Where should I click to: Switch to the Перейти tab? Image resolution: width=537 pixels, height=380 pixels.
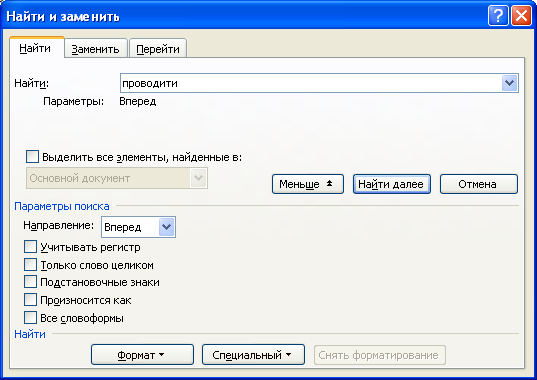point(158,49)
